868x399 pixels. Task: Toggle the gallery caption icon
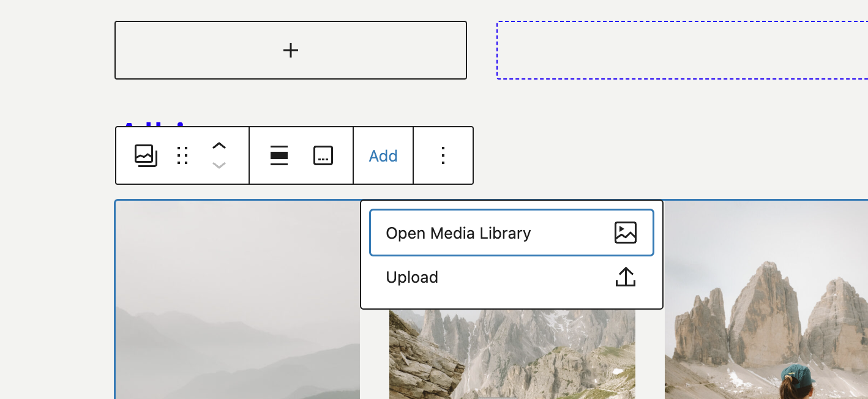[x=323, y=155]
